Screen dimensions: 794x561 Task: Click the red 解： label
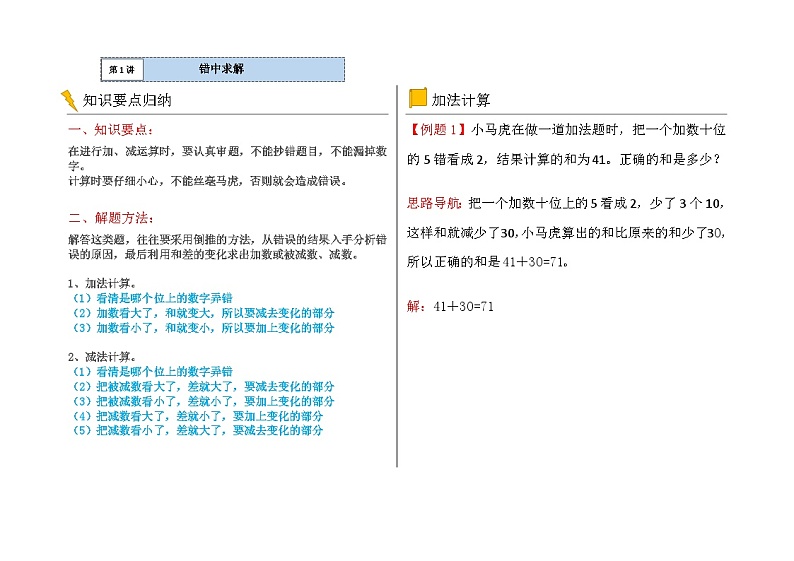click(416, 306)
